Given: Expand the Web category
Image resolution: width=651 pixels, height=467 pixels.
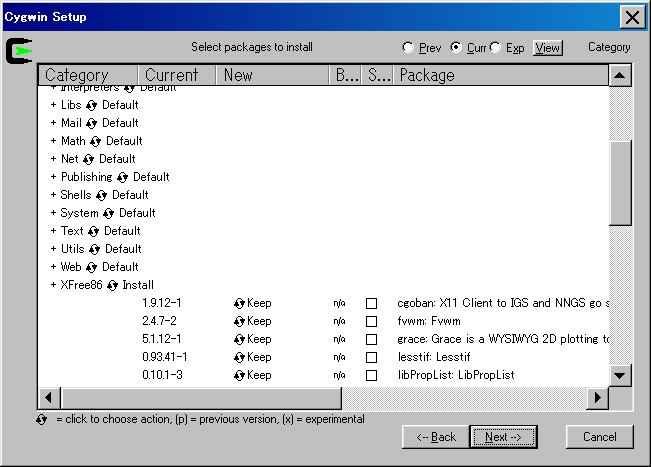Looking at the screenshot, I should [53, 267].
